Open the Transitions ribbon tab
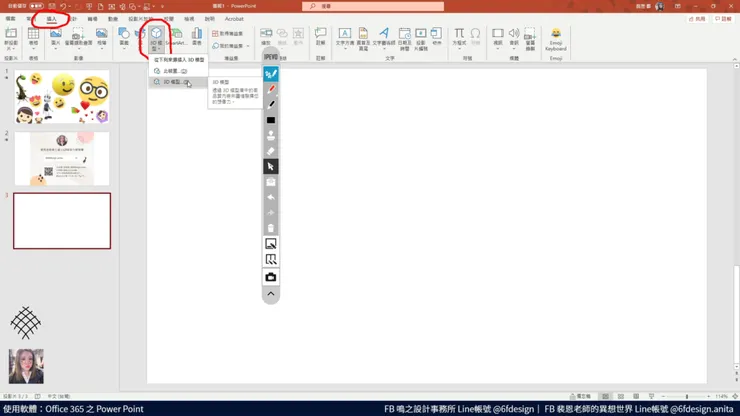740x416 pixels. (x=92, y=19)
